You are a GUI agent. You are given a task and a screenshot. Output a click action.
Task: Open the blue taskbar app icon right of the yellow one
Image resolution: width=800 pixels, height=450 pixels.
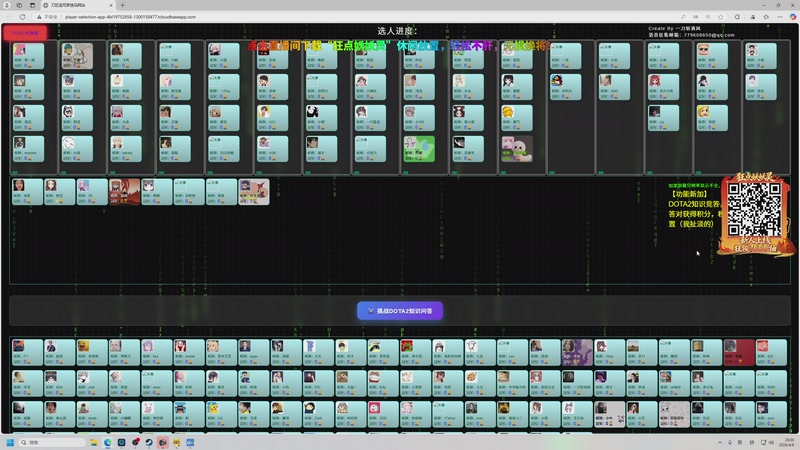(x=190, y=442)
